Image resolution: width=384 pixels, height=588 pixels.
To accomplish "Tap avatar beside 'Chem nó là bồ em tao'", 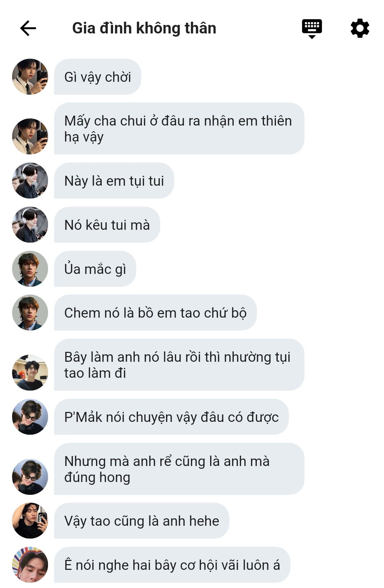I will [x=30, y=312].
